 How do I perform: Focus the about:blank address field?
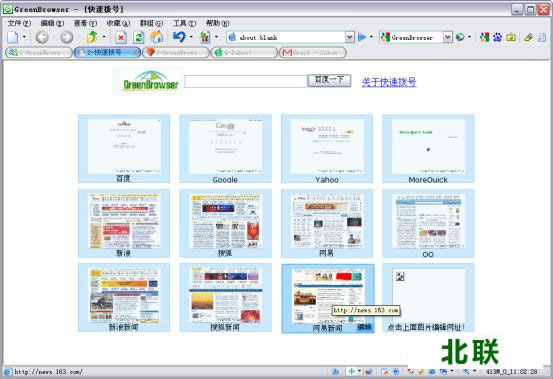pos(290,37)
